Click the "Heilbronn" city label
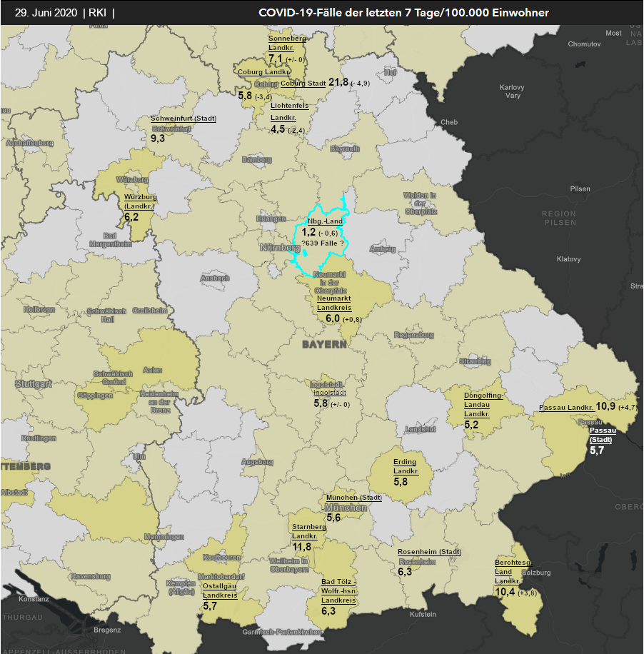644x654 pixels. tap(39, 309)
